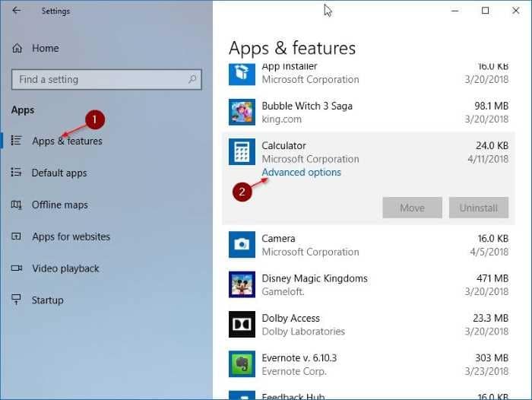Open Calculator Advanced options link
The width and height of the screenshot is (532, 400).
301,172
